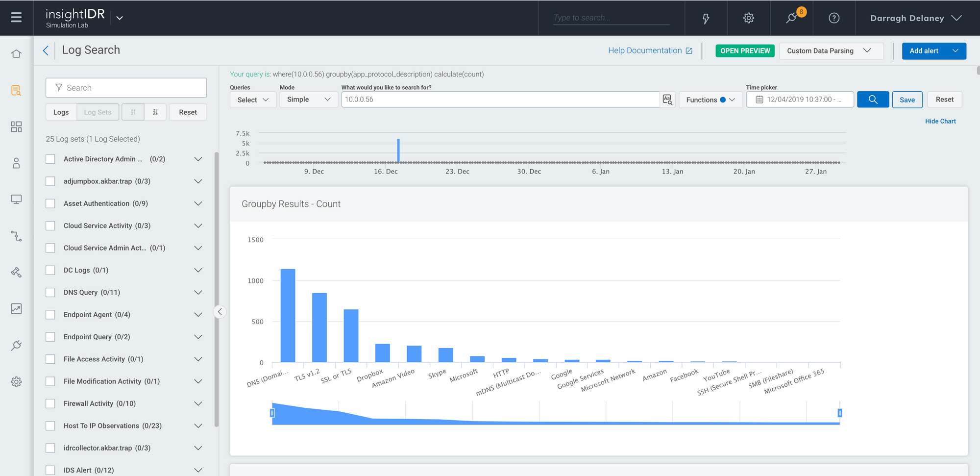This screenshot has height=476, width=980.
Task: Click the right chart range slider handle
Action: (839, 413)
